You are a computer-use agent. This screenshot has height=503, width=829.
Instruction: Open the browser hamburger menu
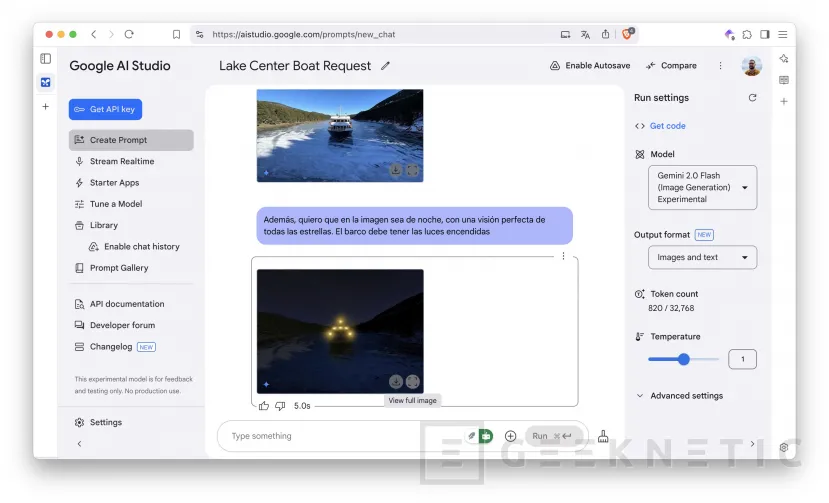[783, 34]
